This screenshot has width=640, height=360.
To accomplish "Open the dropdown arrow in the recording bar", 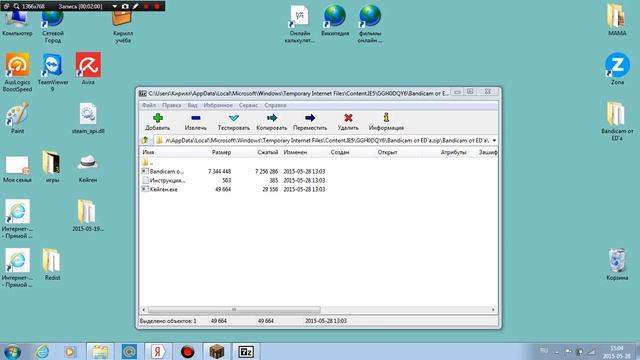I will tap(115, 6).
